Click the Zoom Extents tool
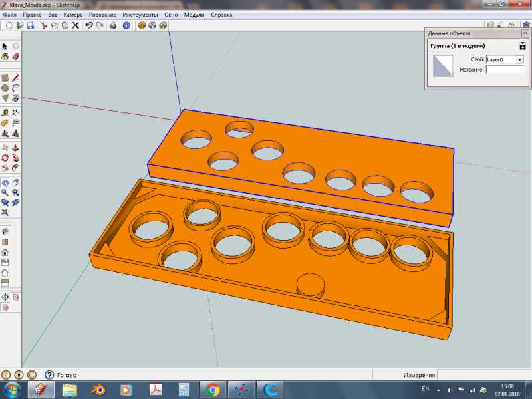This screenshot has width=532, height=399. 5,213
